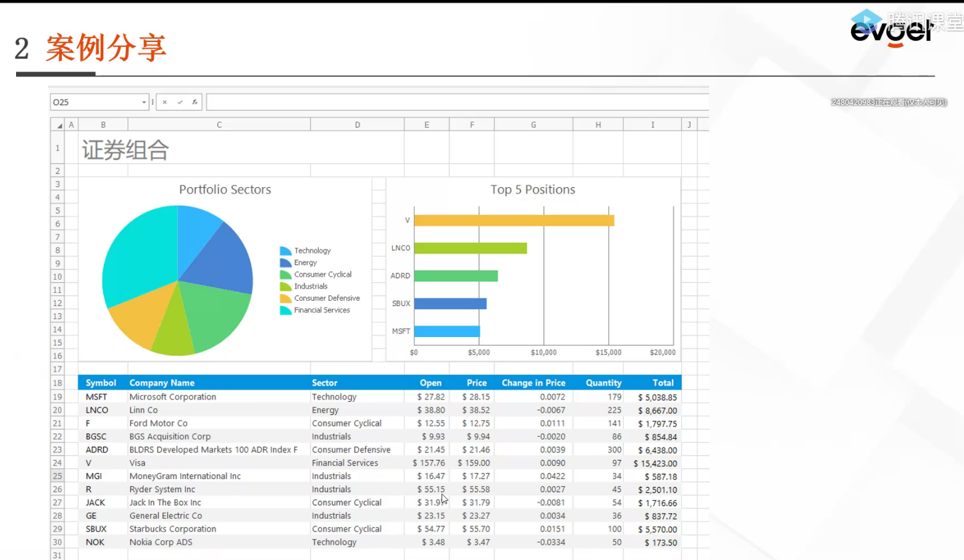Image resolution: width=964 pixels, height=560 pixels.
Task: Click the Ryder System Inc cell
Action: coord(219,490)
